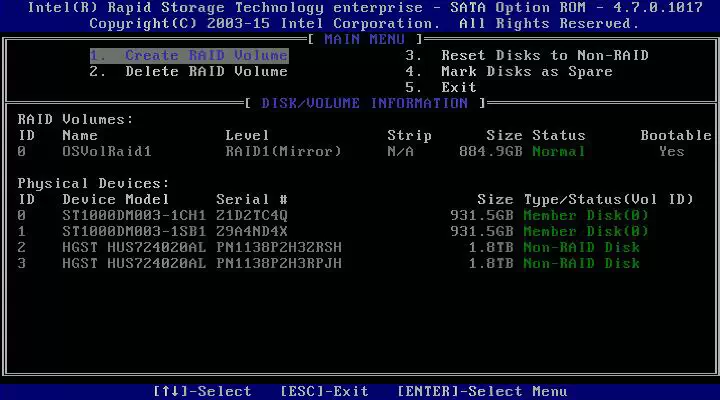
Task: Click serial number Z1D2TC4Q
Action: pos(251,215)
